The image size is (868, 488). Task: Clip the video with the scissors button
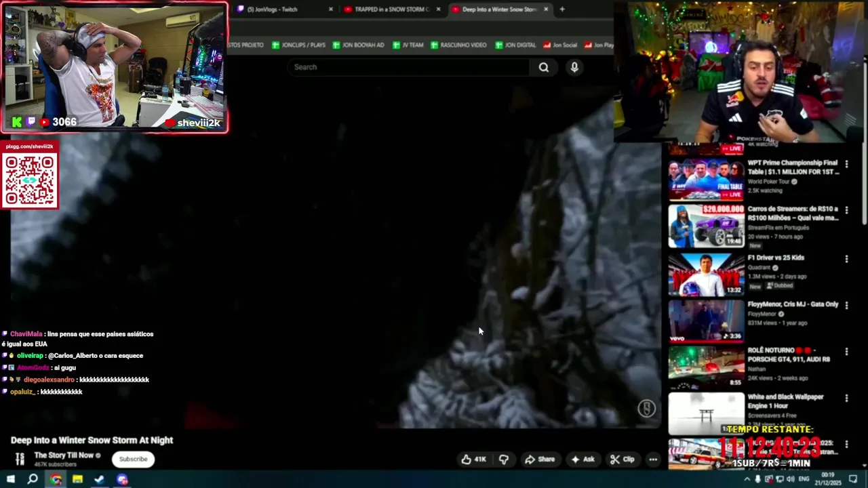coord(622,459)
